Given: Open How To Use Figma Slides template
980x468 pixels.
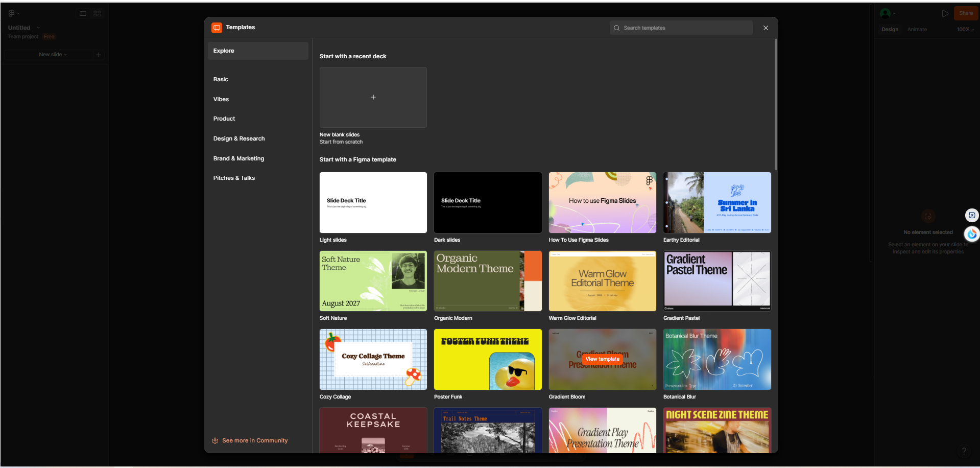Looking at the screenshot, I should coord(603,202).
